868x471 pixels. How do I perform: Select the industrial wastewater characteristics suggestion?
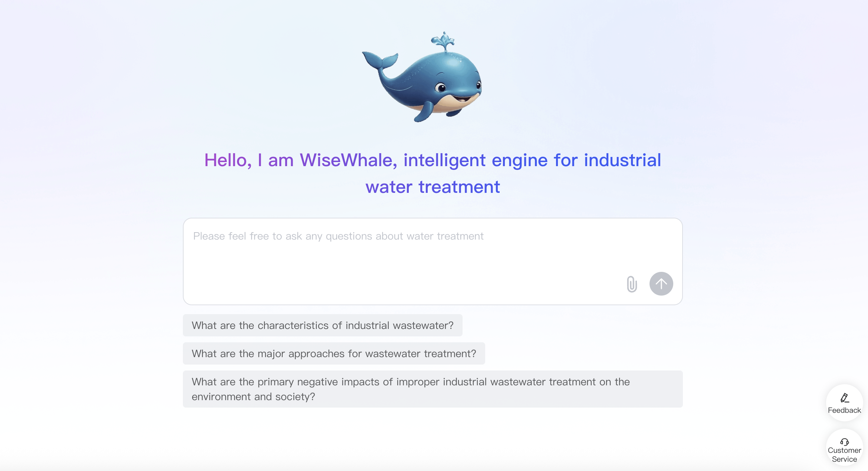point(322,325)
